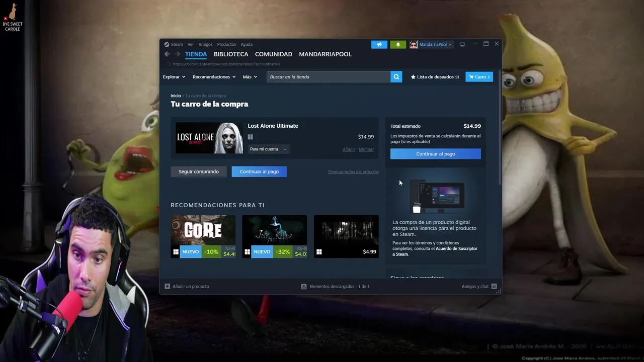Click Añadir un producto label
Viewport: 644px width, 362px height.
pos(191,287)
